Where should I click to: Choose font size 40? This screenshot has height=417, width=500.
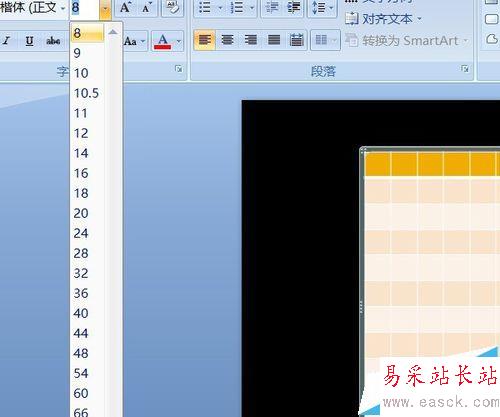coord(87,313)
